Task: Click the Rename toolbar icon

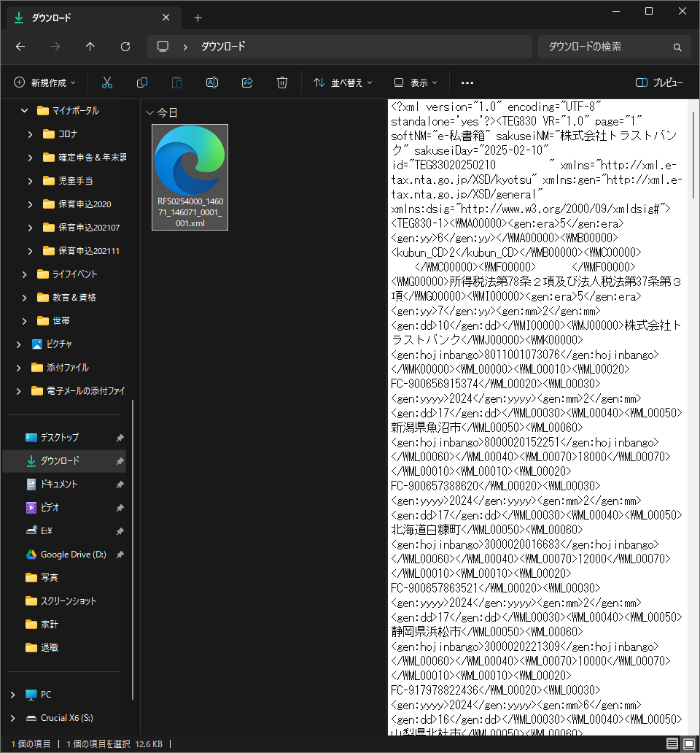Action: point(212,82)
